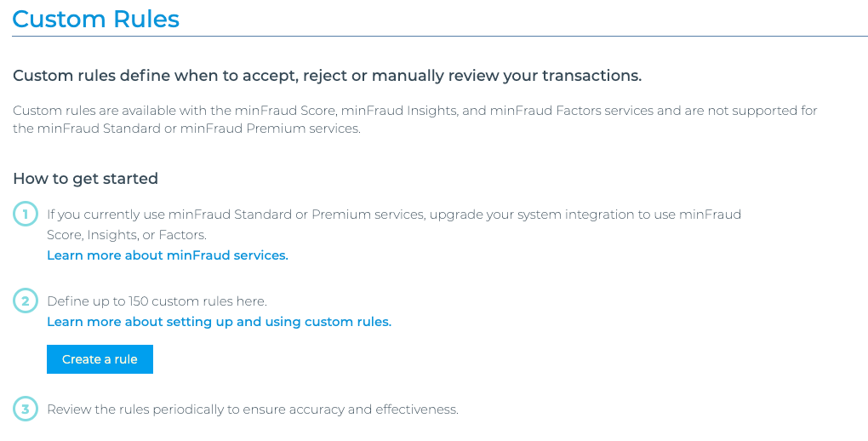
Task: Click the step 2 numbered circle icon
Action: click(25, 301)
